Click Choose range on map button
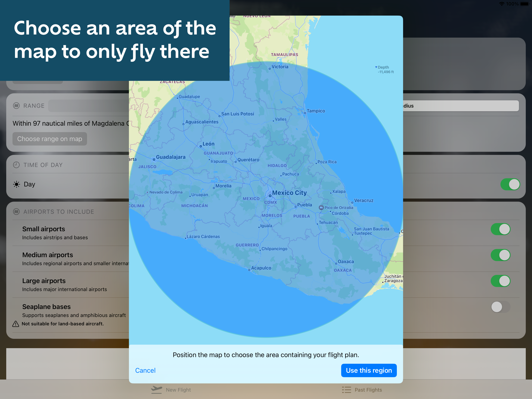 pyautogui.click(x=49, y=139)
